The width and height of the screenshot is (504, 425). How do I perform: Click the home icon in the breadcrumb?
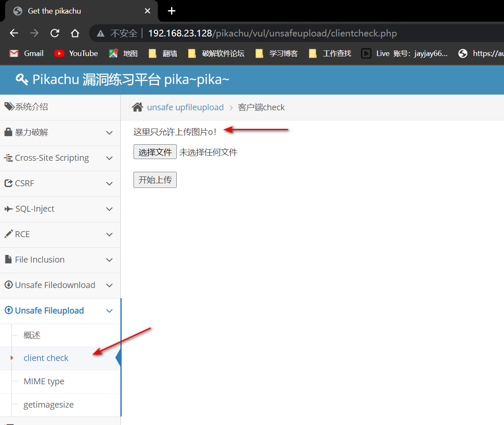point(137,107)
